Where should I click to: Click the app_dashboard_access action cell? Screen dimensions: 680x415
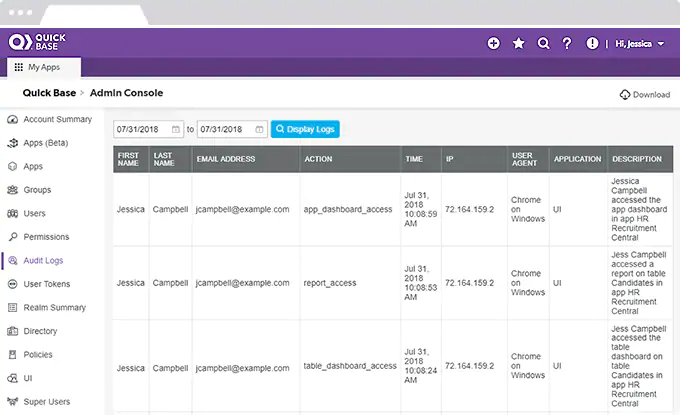(348, 209)
